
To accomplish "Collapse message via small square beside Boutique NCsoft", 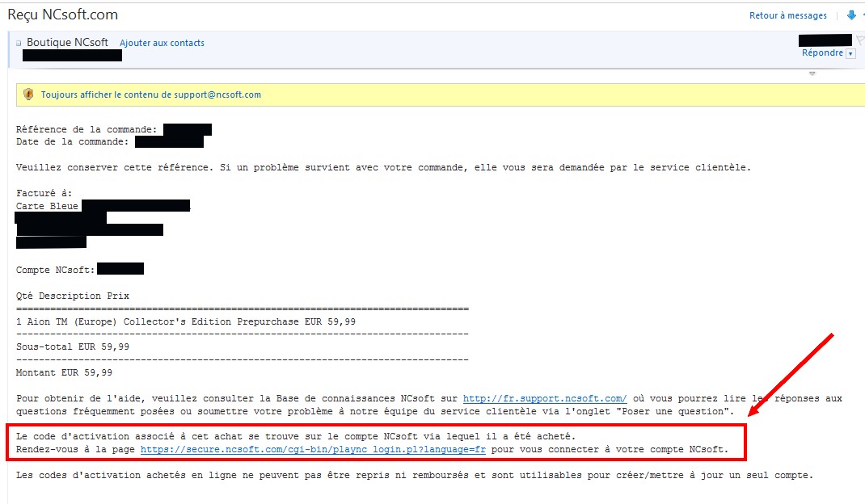I will point(19,43).
